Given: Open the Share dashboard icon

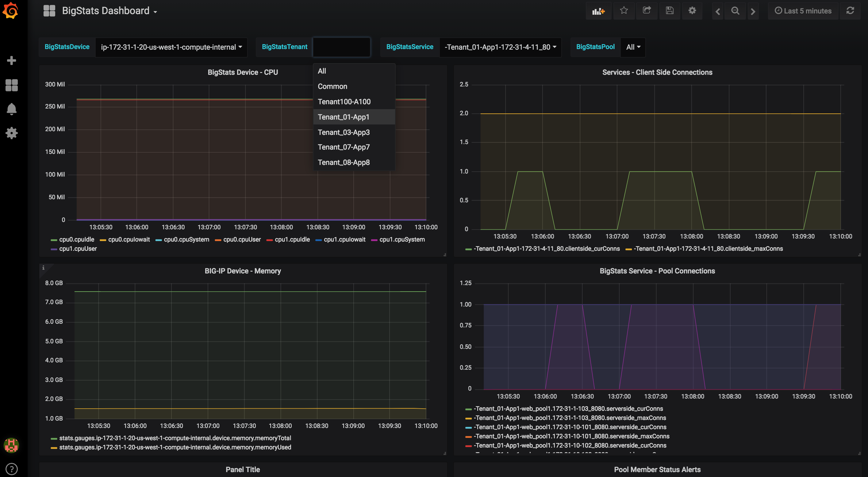Looking at the screenshot, I should coord(647,11).
